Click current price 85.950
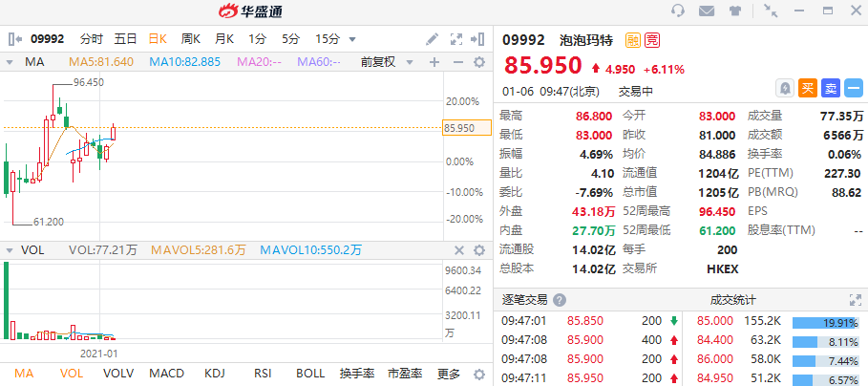 click(542, 65)
